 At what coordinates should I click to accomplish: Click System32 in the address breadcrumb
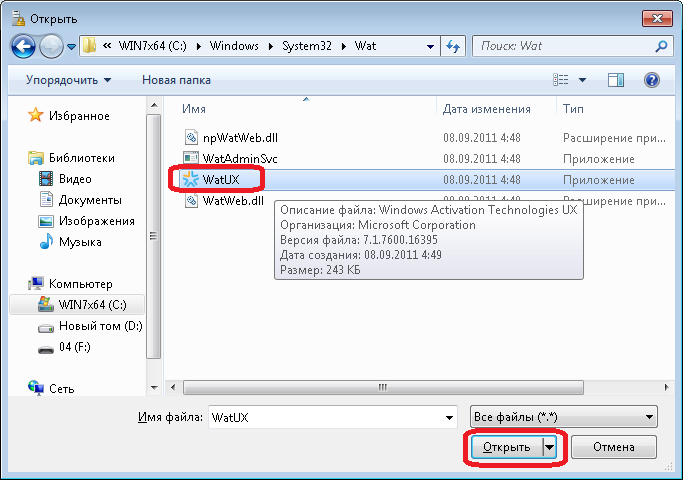(307, 46)
